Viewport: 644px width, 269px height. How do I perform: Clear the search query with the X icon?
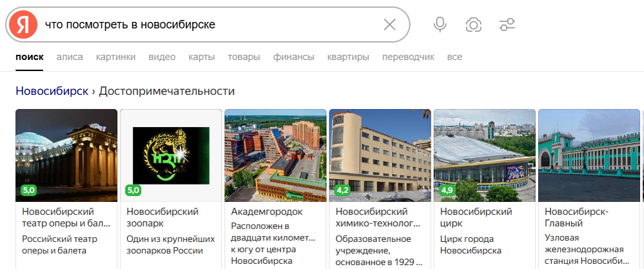pyautogui.click(x=389, y=25)
